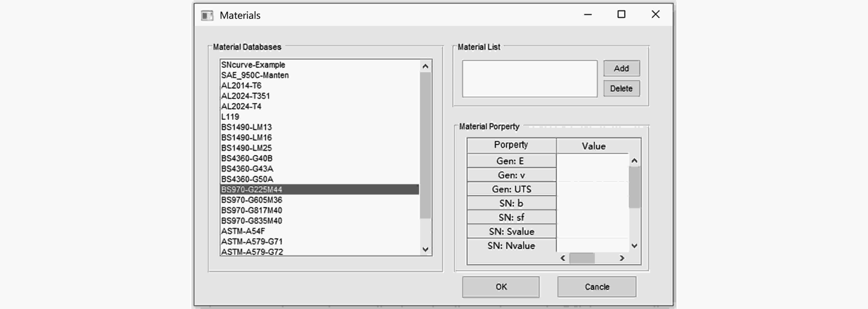Viewport: 868px width, 309px height.
Task: Click property table scroll up arrow
Action: [634, 161]
